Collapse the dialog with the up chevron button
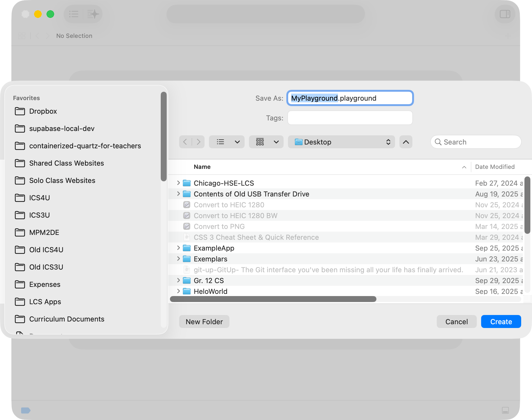532x420 pixels. (406, 142)
